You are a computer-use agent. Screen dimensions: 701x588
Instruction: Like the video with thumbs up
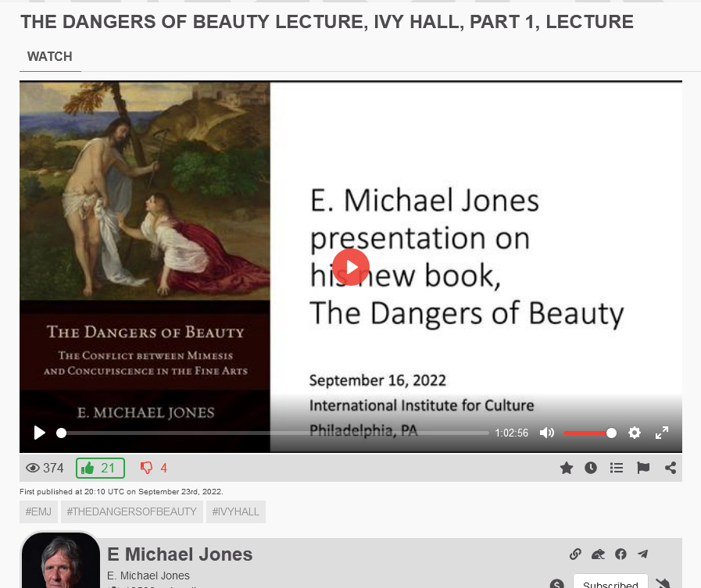tap(100, 468)
